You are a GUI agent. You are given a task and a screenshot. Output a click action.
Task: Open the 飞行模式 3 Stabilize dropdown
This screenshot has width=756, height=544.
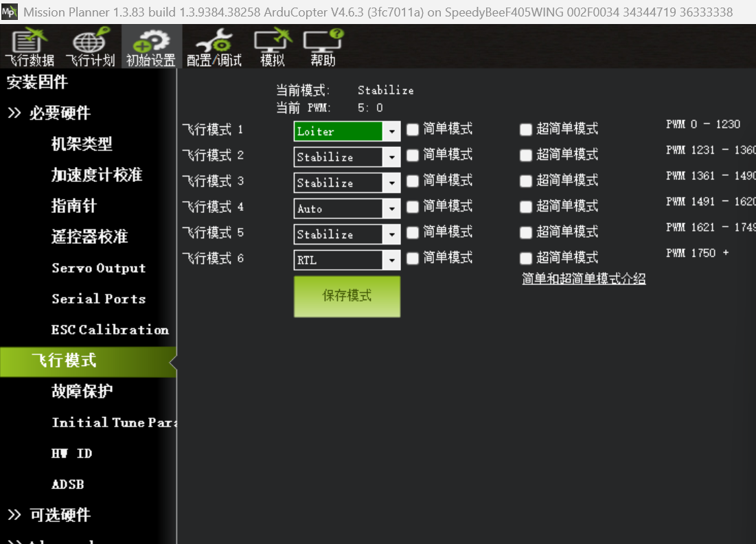click(x=347, y=183)
